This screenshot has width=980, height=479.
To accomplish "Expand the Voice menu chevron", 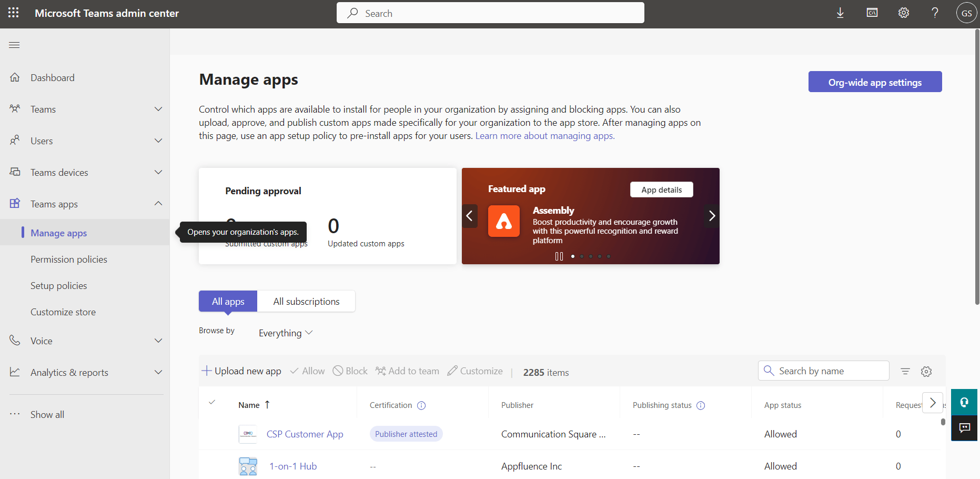I will click(x=158, y=341).
